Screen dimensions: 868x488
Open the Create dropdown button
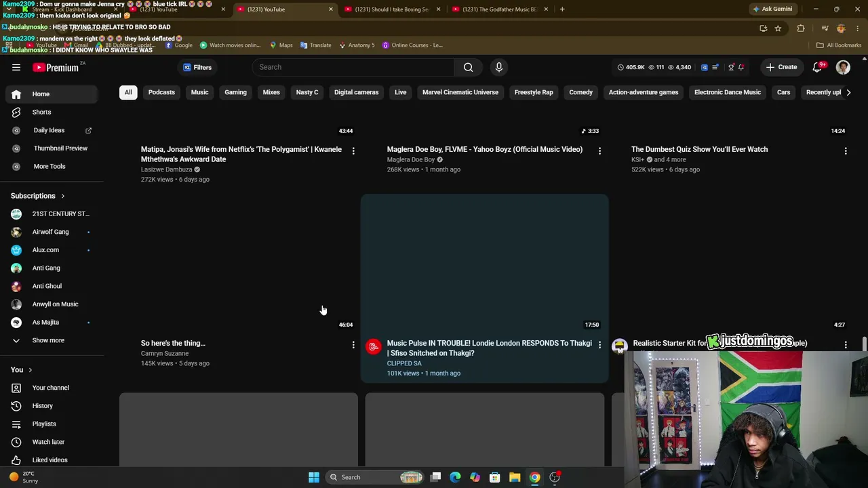pyautogui.click(x=781, y=67)
